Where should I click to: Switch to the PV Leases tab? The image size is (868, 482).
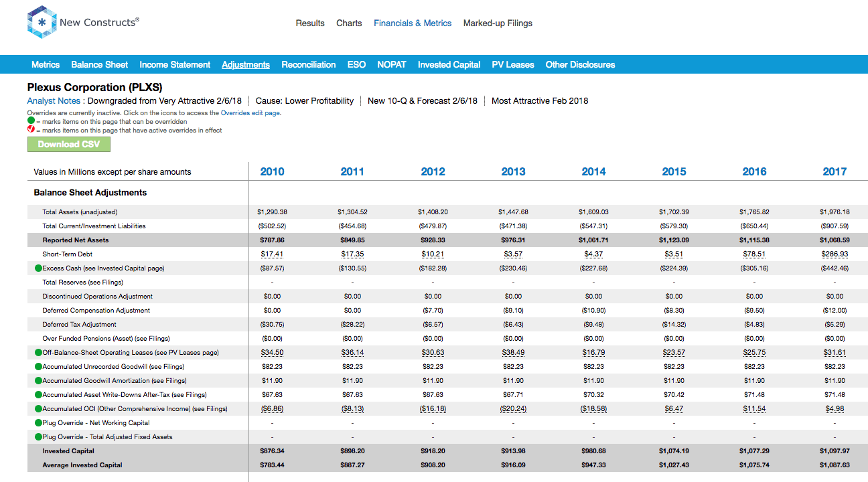513,65
